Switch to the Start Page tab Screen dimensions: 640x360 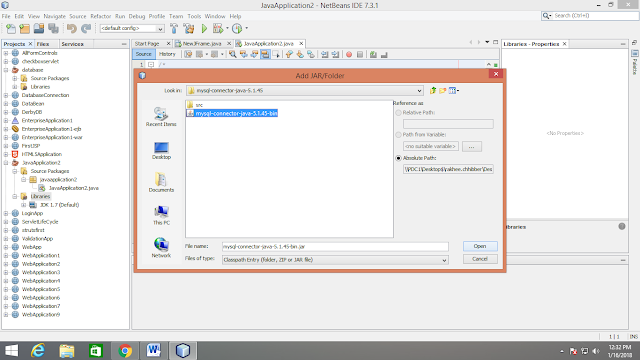click(x=147, y=44)
